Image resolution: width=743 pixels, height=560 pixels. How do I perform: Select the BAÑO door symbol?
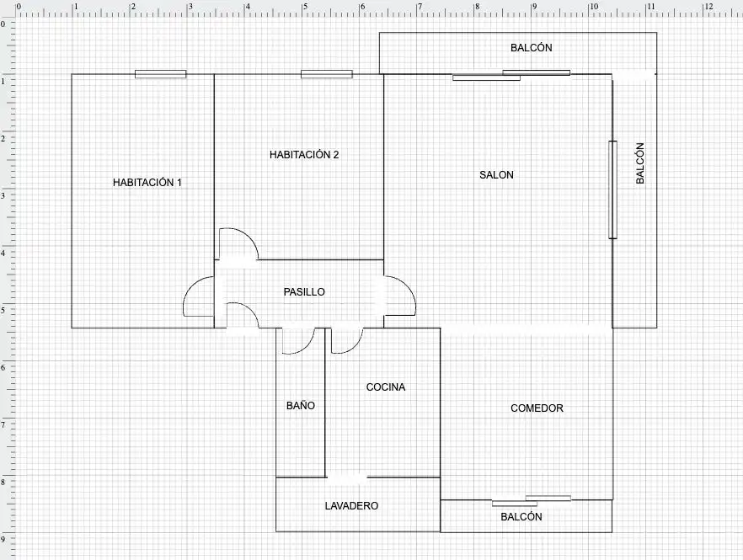pos(298,341)
